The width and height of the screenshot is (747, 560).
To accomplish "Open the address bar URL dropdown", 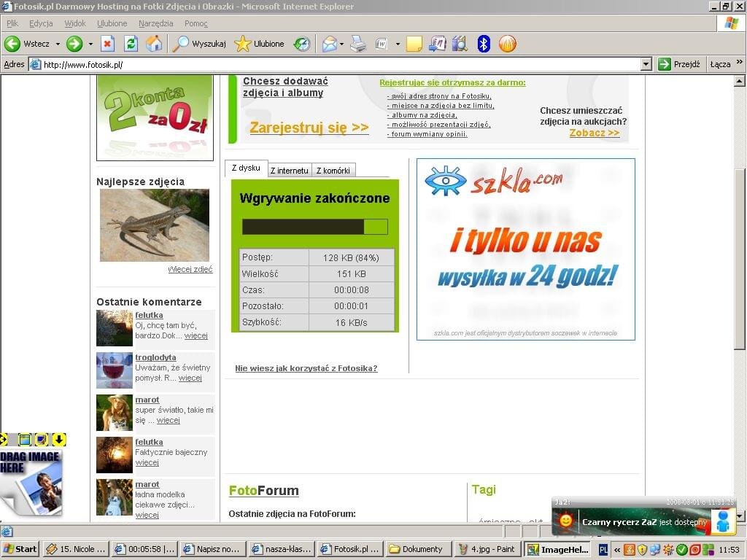I will (x=646, y=64).
